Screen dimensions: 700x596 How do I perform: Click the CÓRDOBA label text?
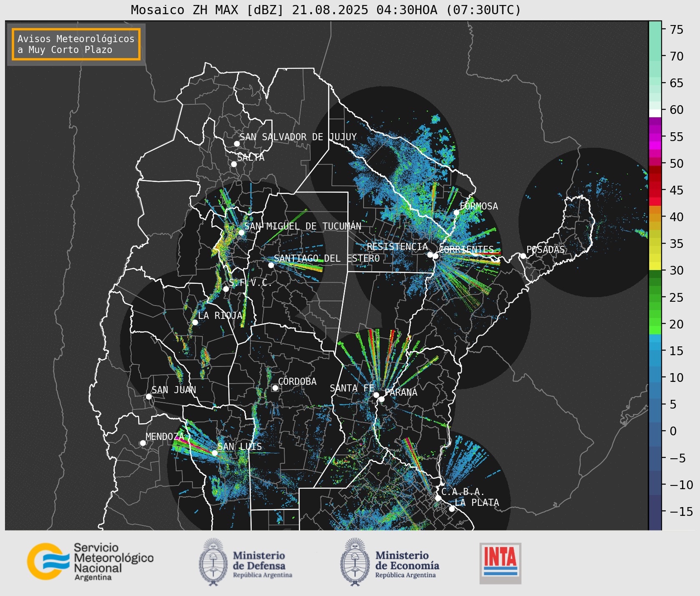point(297,381)
